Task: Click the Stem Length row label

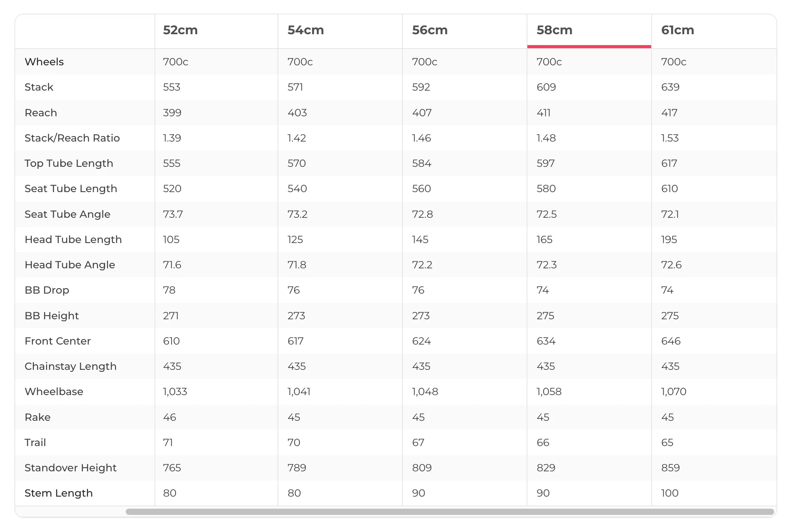Action: (x=58, y=493)
